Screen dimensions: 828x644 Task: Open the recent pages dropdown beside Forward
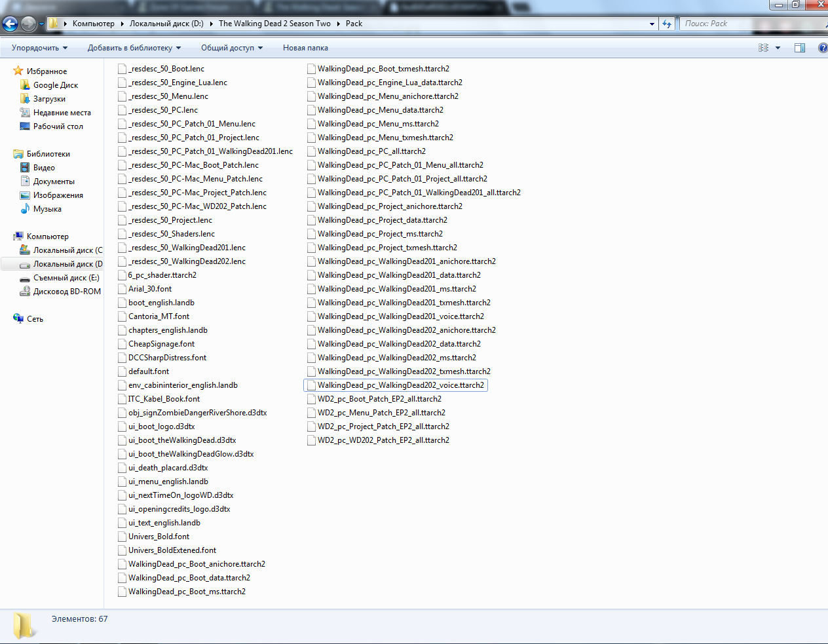coord(41,24)
